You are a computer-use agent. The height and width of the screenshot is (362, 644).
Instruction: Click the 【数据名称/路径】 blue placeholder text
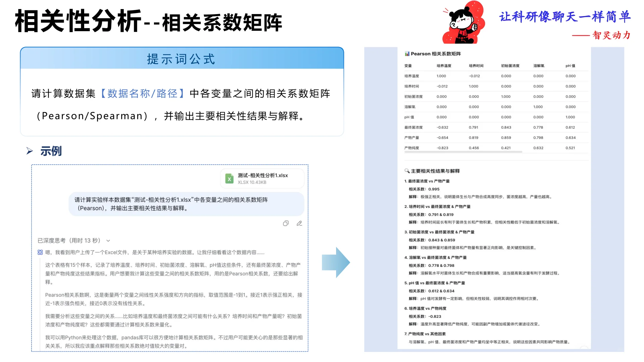tap(143, 94)
